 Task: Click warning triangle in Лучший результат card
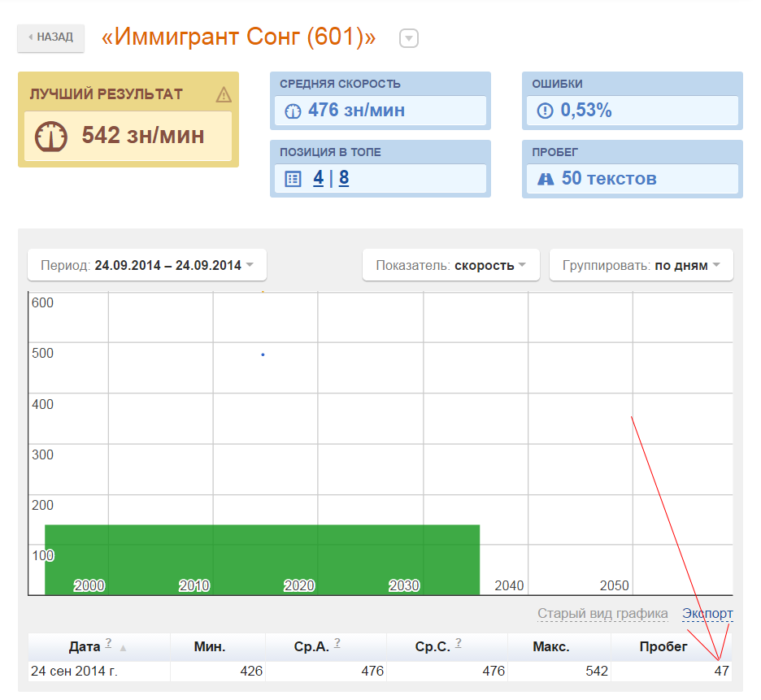click(x=224, y=94)
